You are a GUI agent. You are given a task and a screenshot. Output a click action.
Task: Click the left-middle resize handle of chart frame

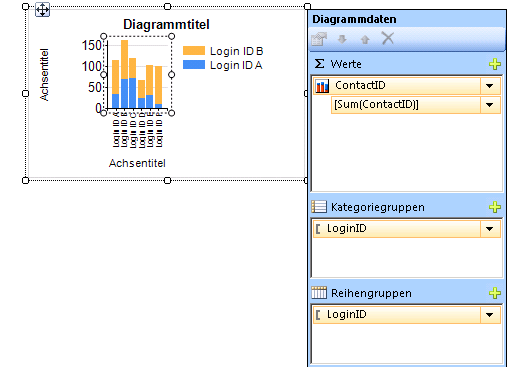point(25,93)
